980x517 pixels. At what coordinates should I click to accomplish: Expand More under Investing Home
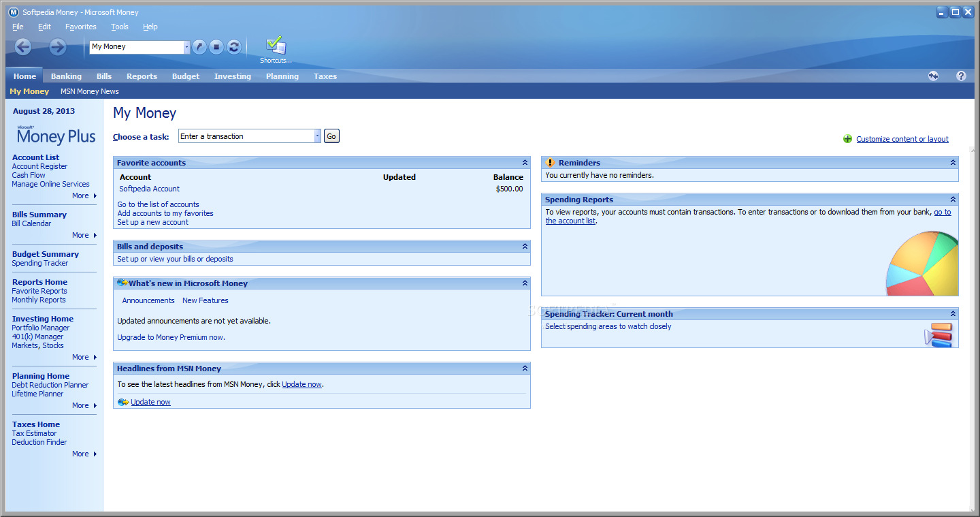[84, 357]
